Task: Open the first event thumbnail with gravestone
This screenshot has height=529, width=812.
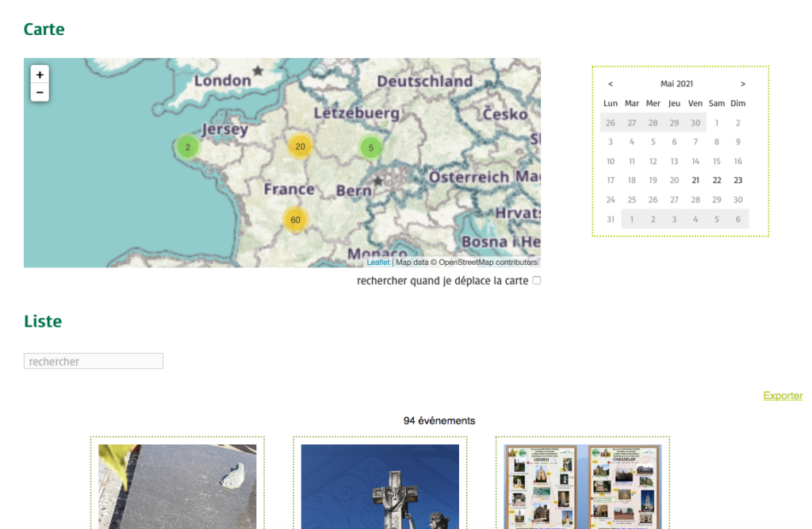Action: coord(177,485)
